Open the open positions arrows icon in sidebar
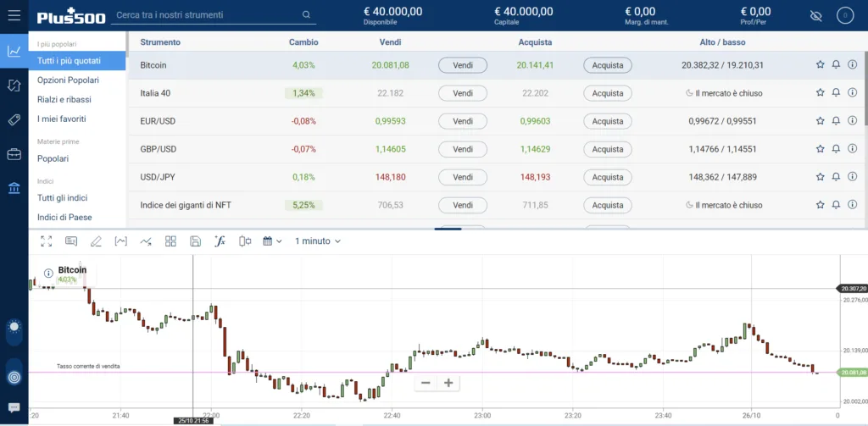The image size is (868, 426). [14, 86]
